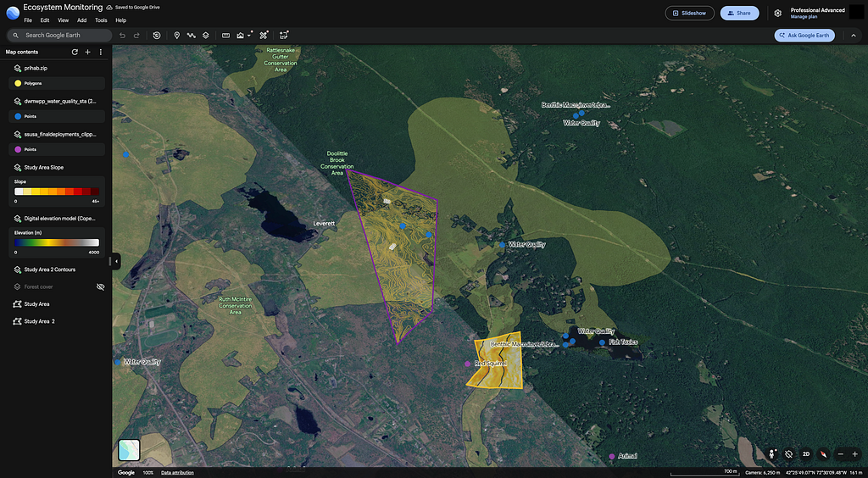Image resolution: width=868 pixels, height=478 pixels.
Task: Show the hidden Forest cover layer
Action: point(100,286)
